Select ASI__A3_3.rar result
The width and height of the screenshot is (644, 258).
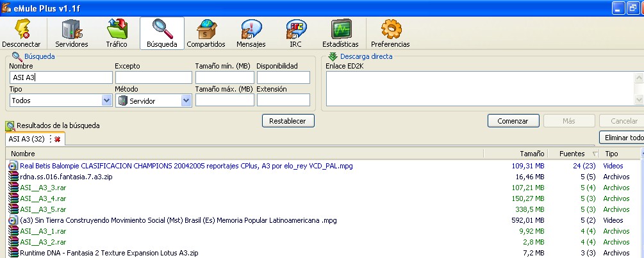[x=43, y=188]
